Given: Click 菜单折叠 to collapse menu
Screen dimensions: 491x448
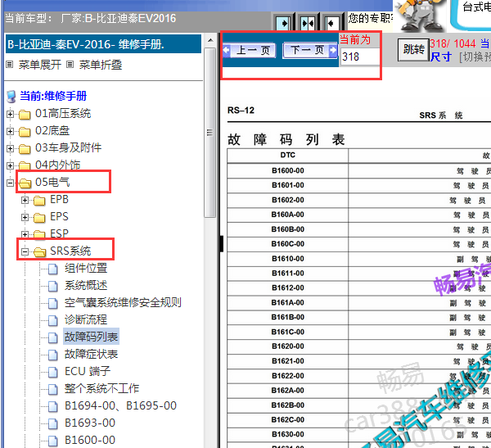Looking at the screenshot, I should (x=101, y=65).
